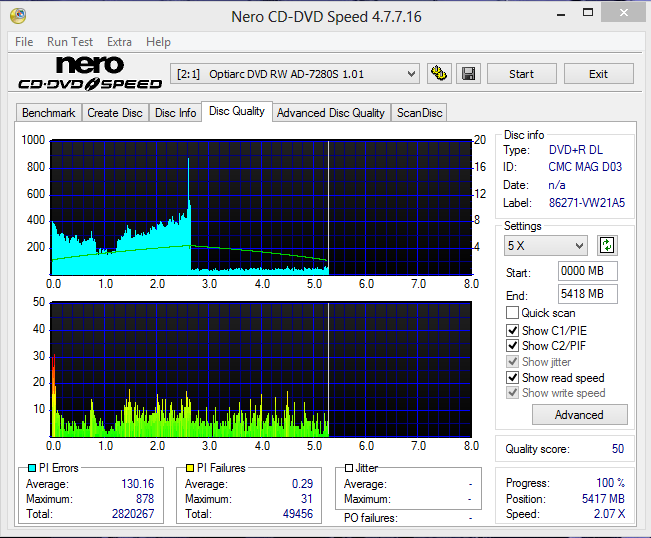Click the Speed value 2.07 X
The height and width of the screenshot is (538, 651).
click(x=609, y=514)
